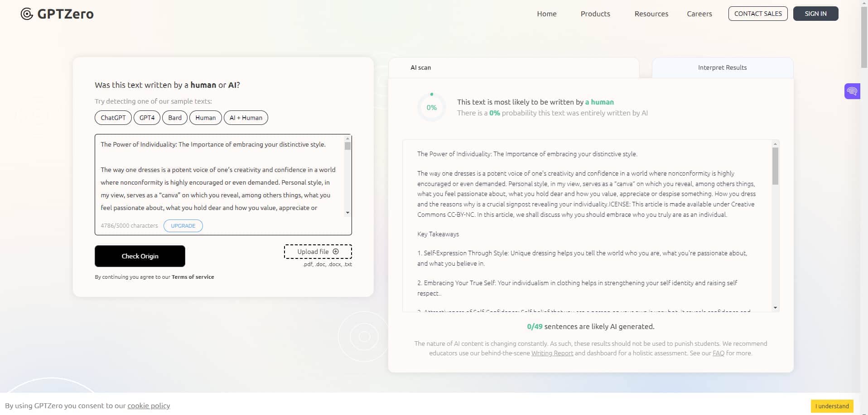Switch to the Interpret Results tab
This screenshot has width=868, height=415.
point(722,67)
